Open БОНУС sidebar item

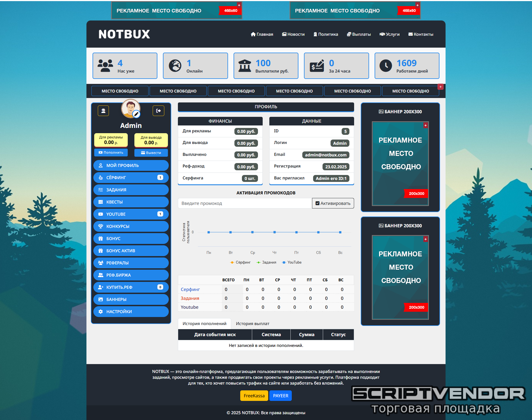[131, 239]
